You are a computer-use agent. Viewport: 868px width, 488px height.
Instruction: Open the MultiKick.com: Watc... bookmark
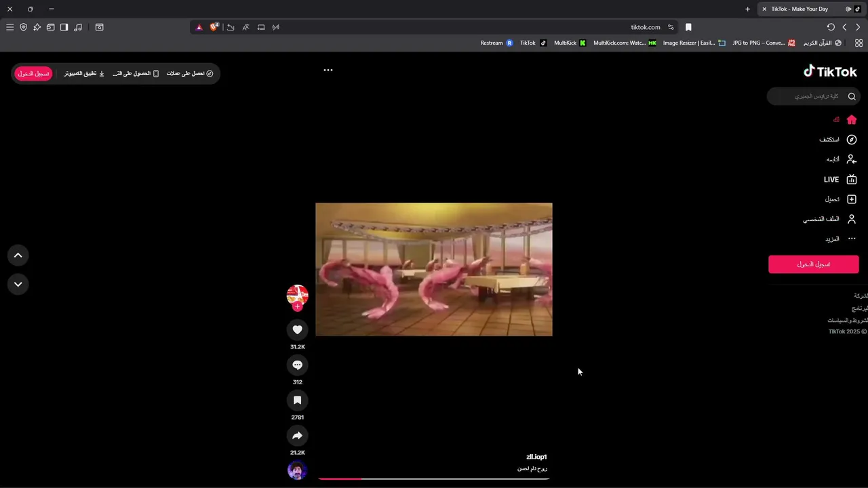click(x=625, y=43)
